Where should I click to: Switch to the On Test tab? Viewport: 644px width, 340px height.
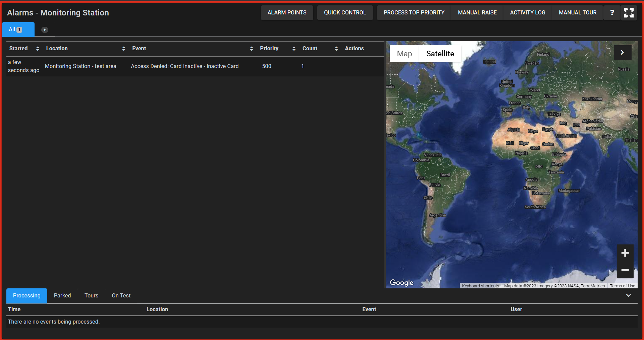point(121,296)
